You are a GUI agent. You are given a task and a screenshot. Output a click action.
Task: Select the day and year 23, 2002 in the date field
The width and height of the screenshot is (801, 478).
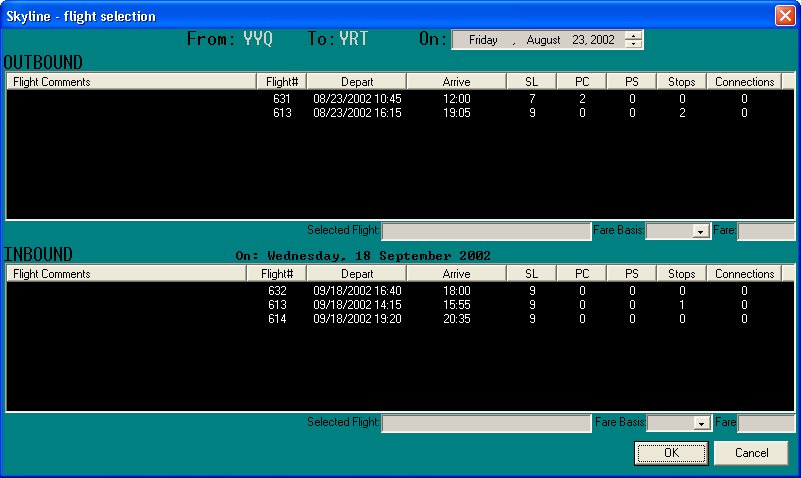[x=593, y=40]
